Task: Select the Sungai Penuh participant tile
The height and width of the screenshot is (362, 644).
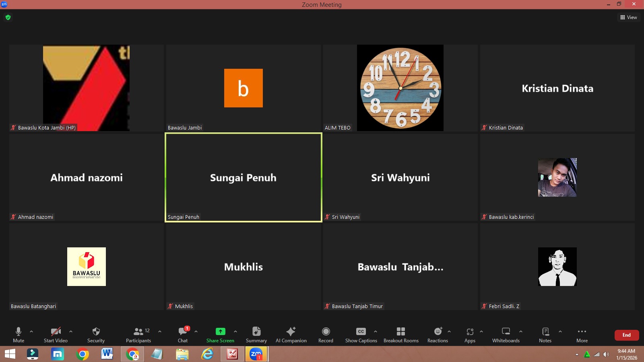Action: coord(243,177)
